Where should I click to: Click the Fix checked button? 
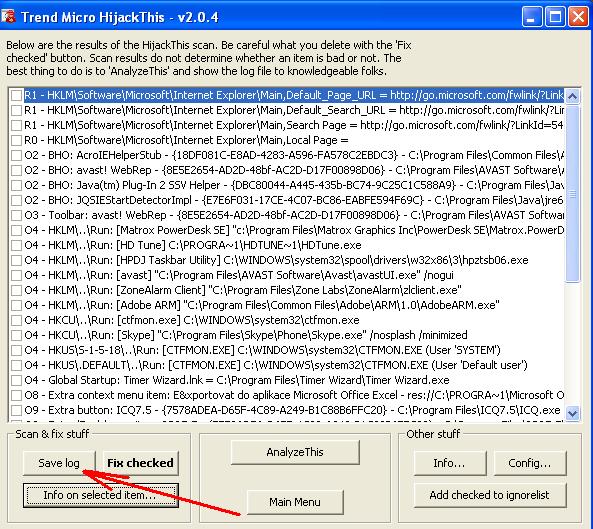click(x=140, y=463)
